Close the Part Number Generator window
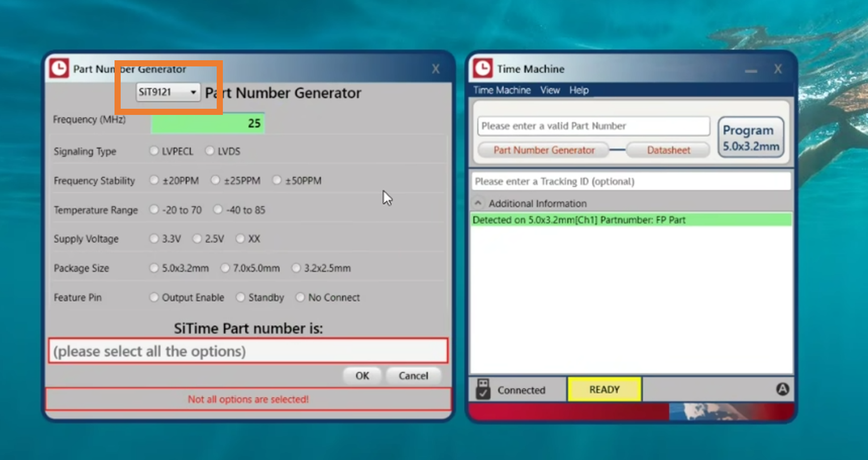The width and height of the screenshot is (868, 460). tap(436, 69)
